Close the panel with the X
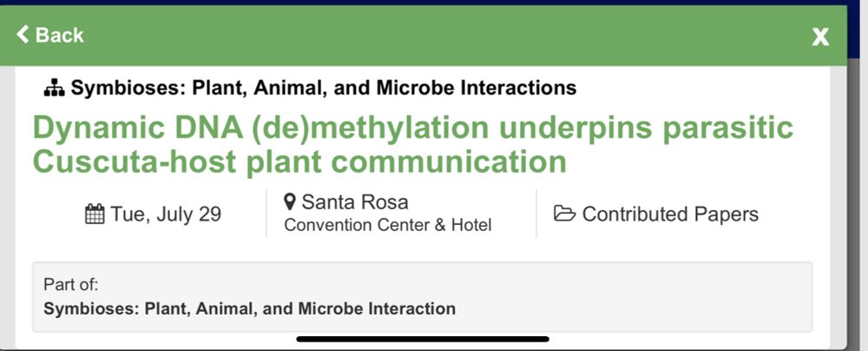Screen dimensions: 868x351 pos(820,37)
